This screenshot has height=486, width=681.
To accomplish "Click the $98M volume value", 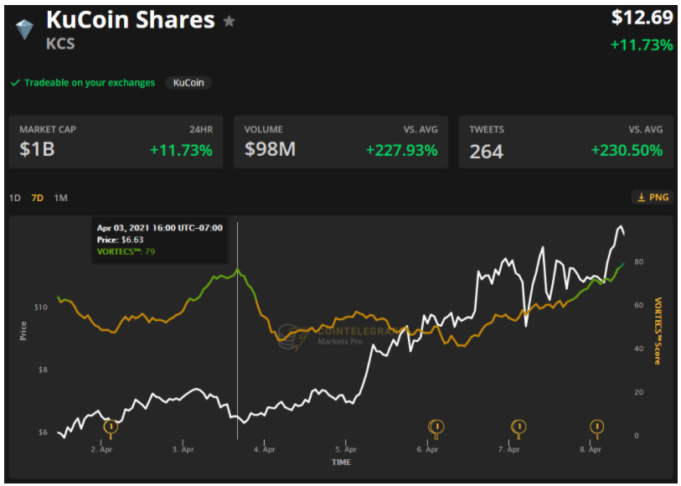I will pyautogui.click(x=270, y=149).
